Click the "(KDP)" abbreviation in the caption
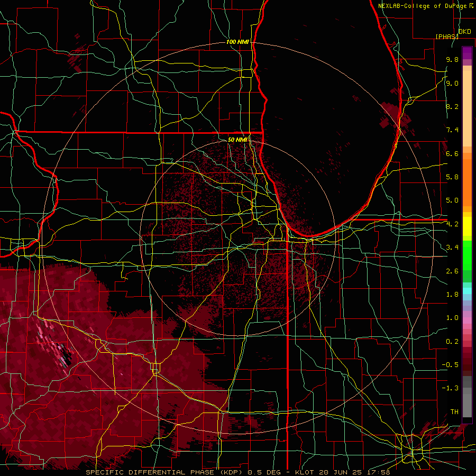Screen dimensions: 476x476 (x=230, y=472)
